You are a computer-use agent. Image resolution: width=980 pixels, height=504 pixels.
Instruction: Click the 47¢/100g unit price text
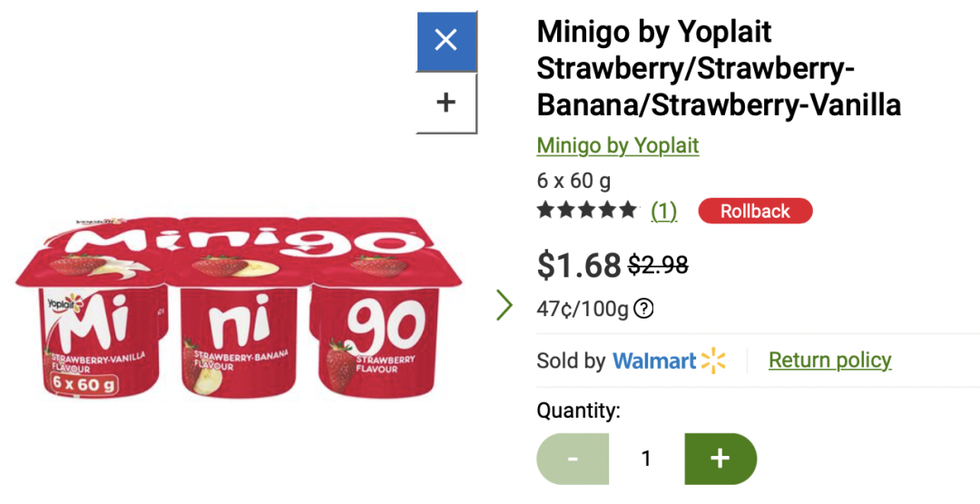[582, 309]
